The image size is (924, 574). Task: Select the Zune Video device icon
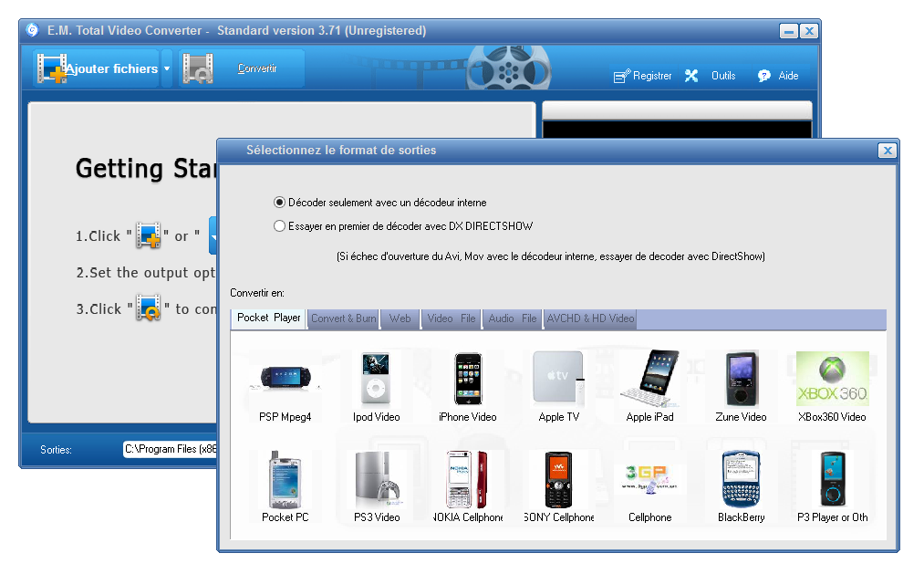[742, 379]
